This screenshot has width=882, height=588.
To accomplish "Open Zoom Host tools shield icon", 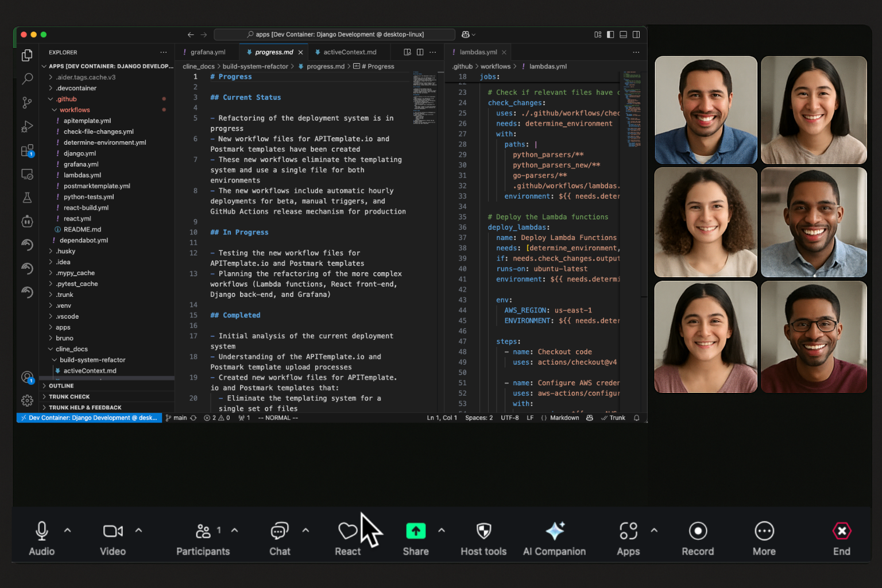I will coord(483,531).
